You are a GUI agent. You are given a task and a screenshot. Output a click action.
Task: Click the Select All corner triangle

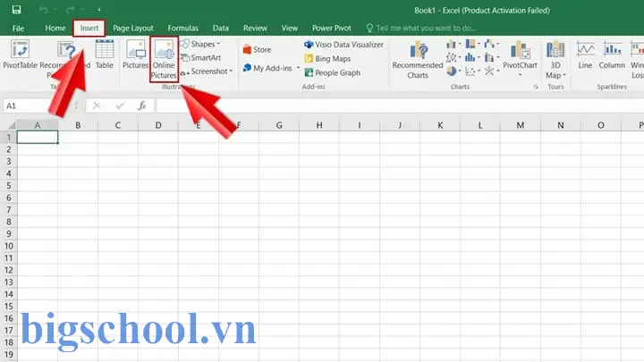coord(11,125)
